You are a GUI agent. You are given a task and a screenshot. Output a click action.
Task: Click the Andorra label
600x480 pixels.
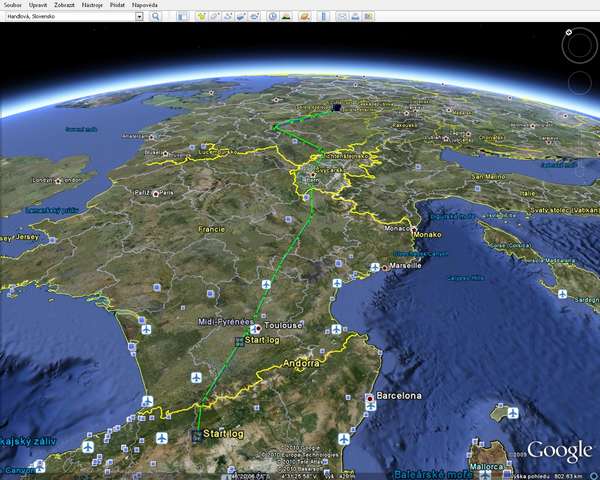(301, 363)
